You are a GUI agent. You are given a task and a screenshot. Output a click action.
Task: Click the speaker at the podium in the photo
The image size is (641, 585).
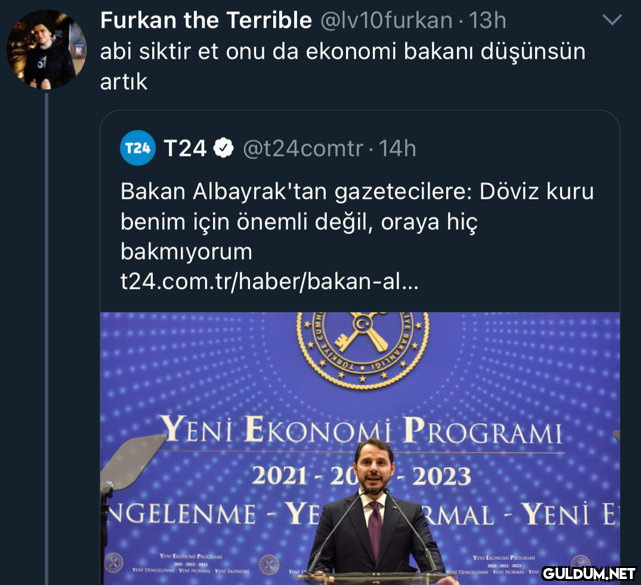coord(372,520)
